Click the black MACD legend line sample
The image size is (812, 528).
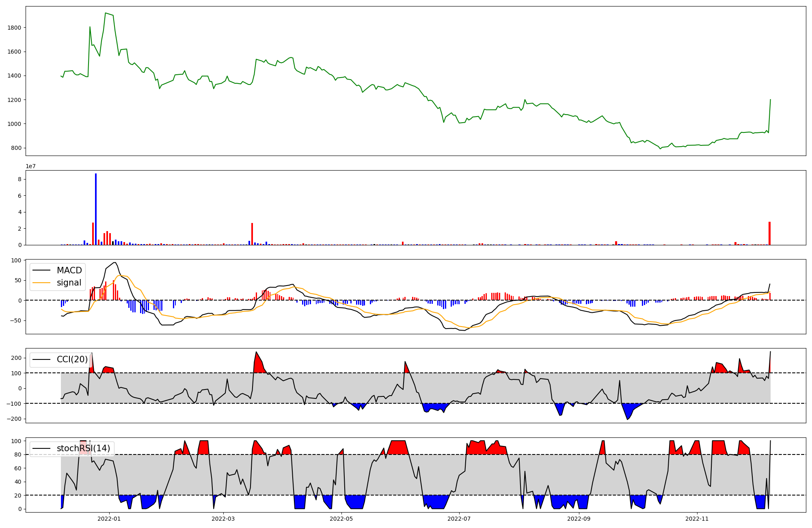(x=41, y=270)
